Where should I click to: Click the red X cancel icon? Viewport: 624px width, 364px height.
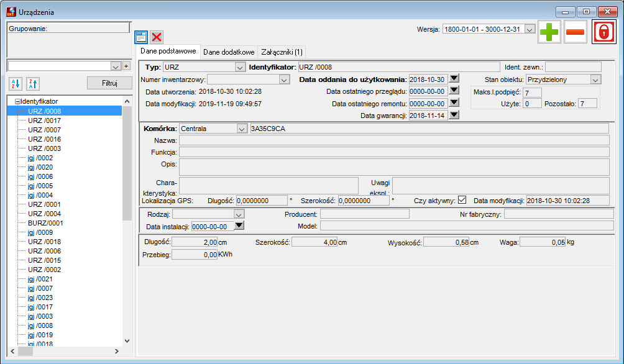(x=157, y=37)
